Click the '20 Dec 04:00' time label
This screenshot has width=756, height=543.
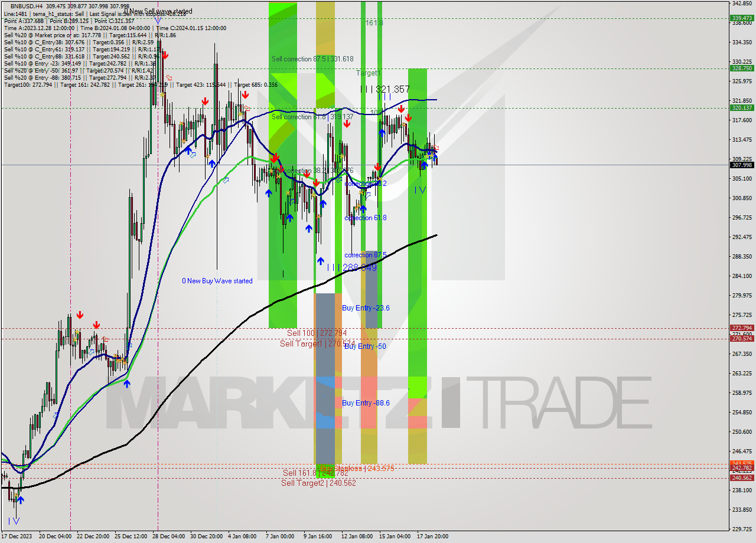[55, 537]
